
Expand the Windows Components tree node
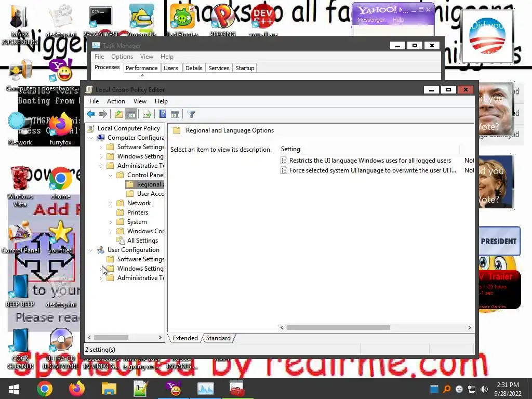(110, 232)
